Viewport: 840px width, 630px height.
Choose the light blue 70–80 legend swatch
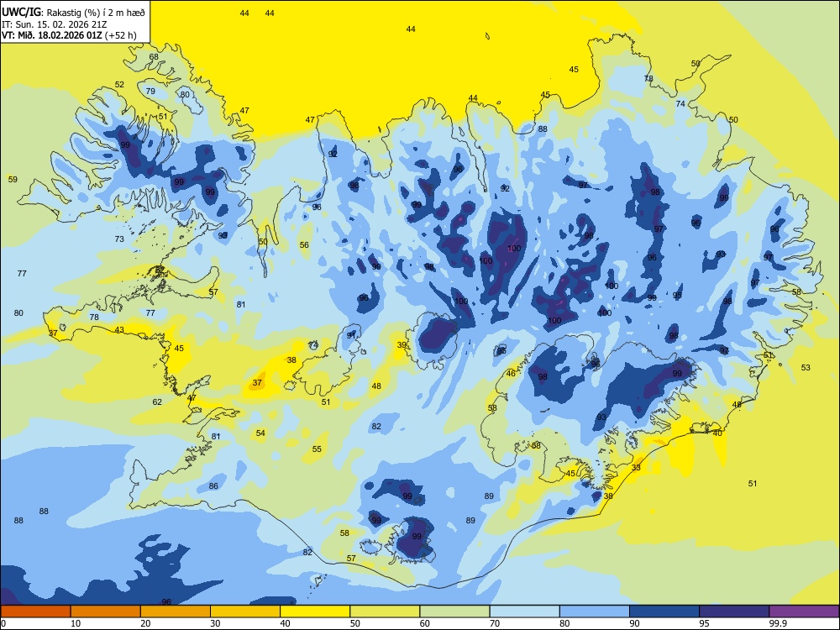[524, 612]
